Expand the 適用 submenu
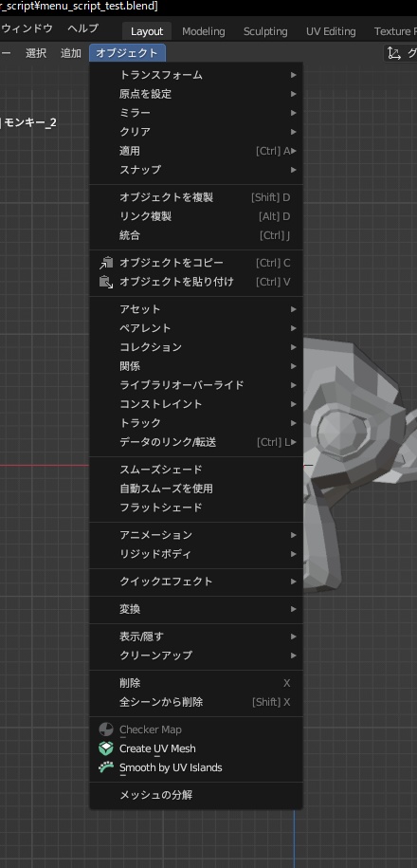This screenshot has width=417, height=868. pyautogui.click(x=196, y=151)
